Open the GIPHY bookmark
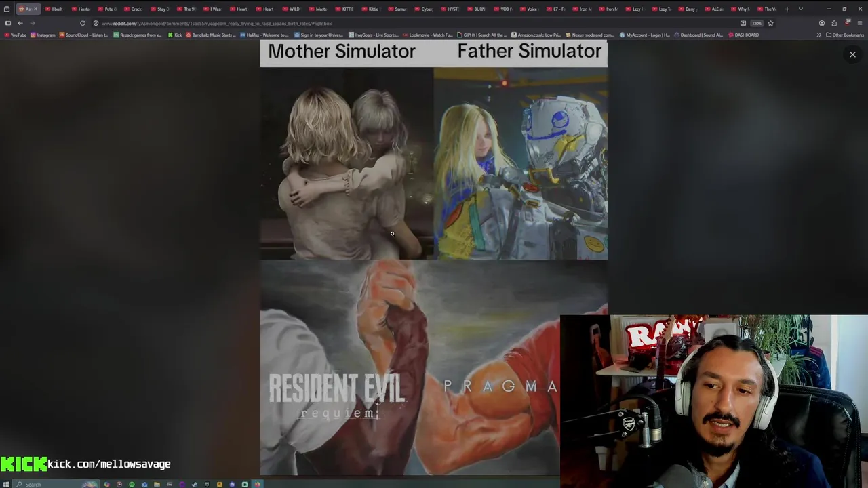This screenshot has height=488, width=868. coord(481,35)
